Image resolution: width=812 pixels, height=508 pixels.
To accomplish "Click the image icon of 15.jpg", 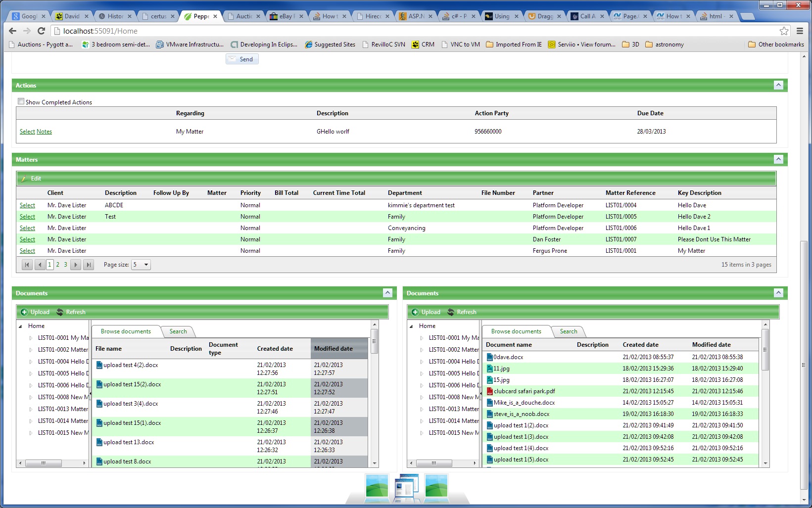I will (x=490, y=380).
